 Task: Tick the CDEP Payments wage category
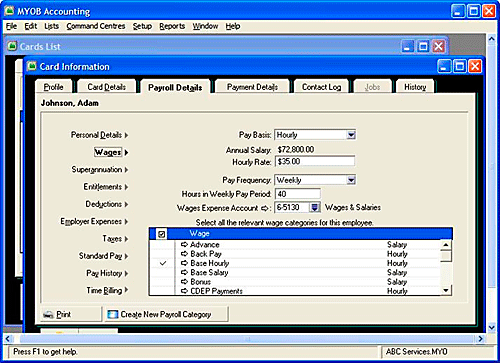pyautogui.click(x=163, y=291)
